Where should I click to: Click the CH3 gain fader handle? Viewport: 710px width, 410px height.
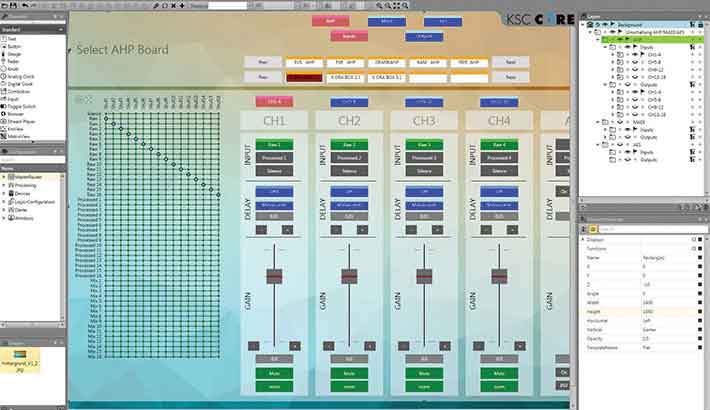tap(424, 276)
